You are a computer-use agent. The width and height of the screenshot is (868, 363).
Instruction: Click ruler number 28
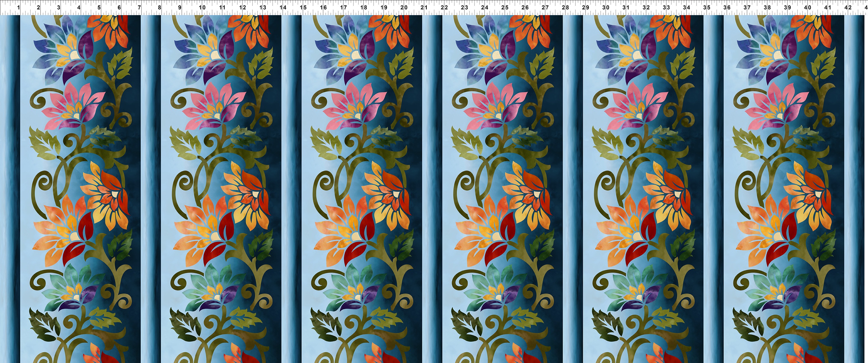click(565, 7)
